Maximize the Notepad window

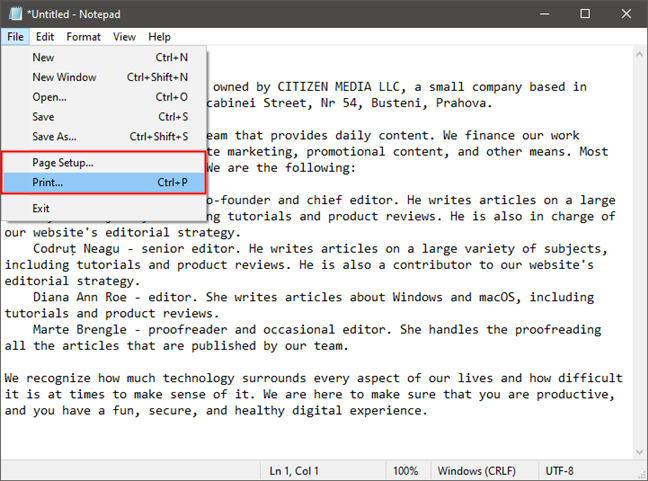click(x=585, y=14)
